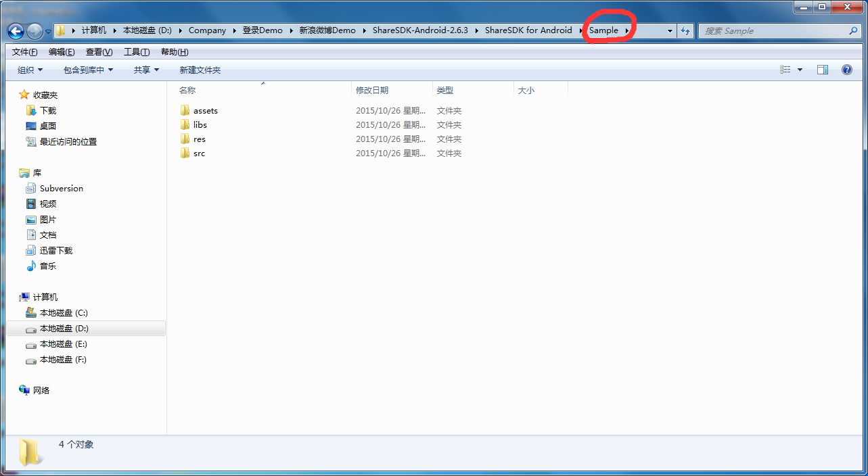Open the Edit (编辑) menu
The image size is (868, 476).
click(62, 52)
